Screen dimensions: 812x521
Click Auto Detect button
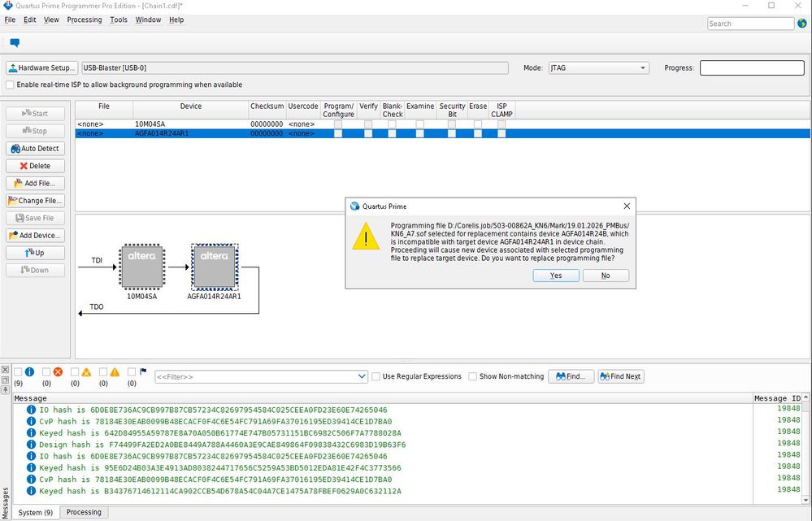[x=35, y=148]
